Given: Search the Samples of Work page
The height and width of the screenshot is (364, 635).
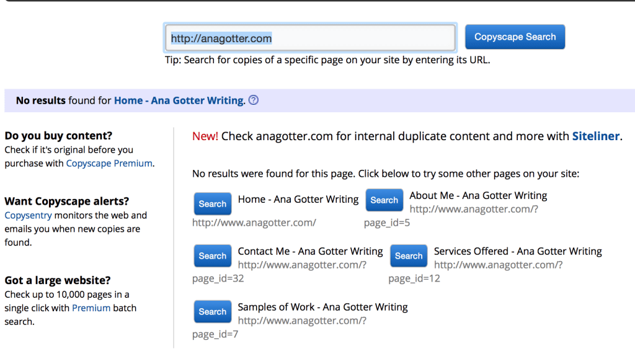Looking at the screenshot, I should (213, 312).
